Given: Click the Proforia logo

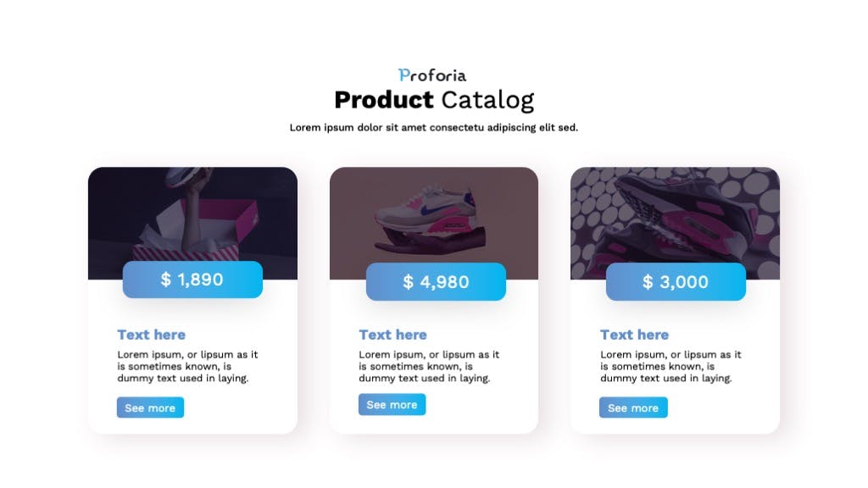Looking at the screenshot, I should tap(432, 75).
